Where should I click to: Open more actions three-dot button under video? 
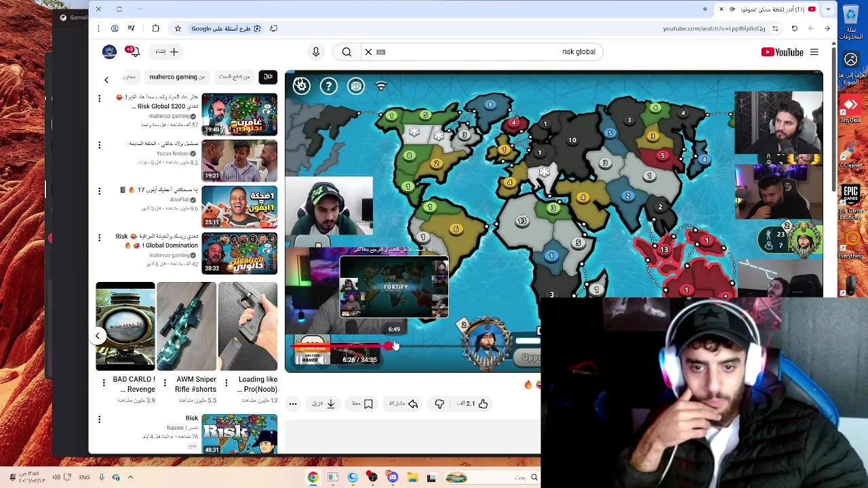(x=293, y=404)
